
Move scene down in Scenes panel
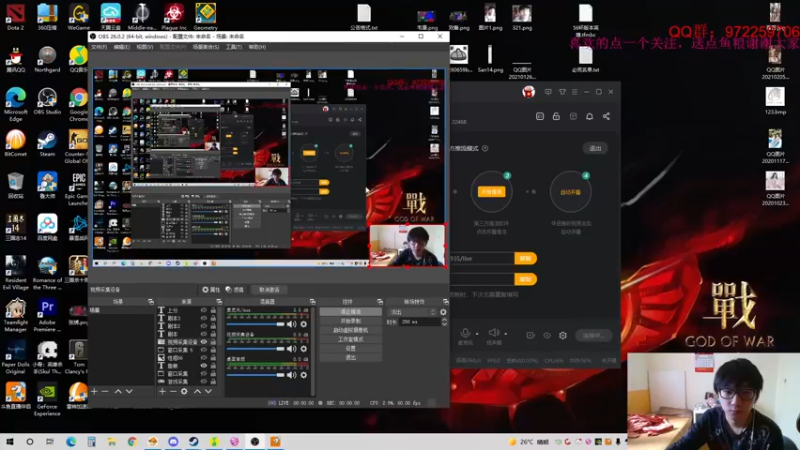(x=129, y=391)
